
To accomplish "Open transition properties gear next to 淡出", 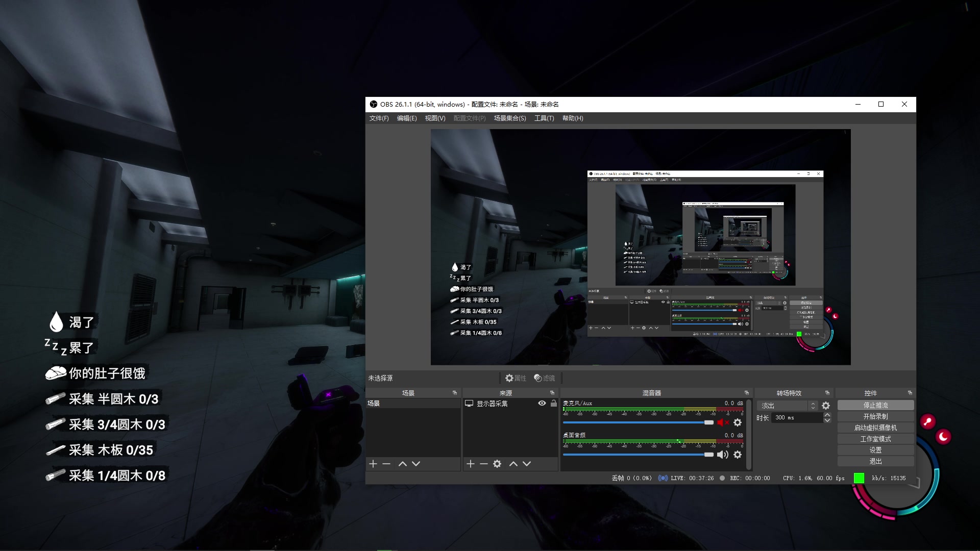I will click(826, 406).
